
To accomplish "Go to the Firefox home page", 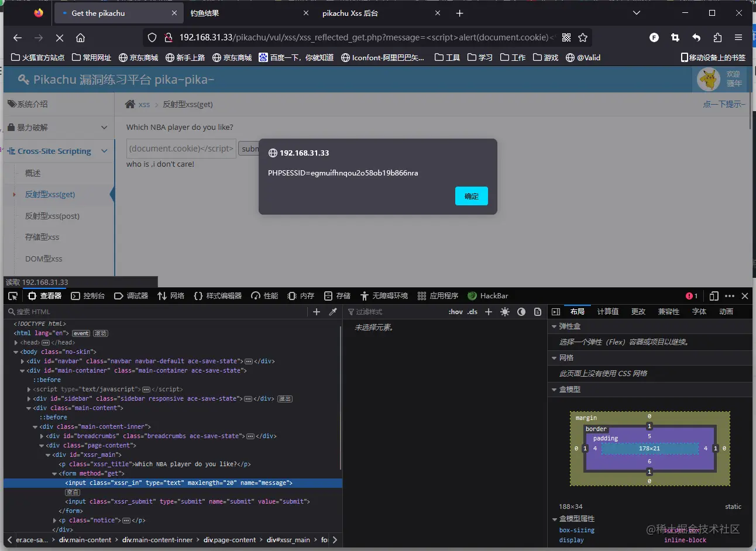I will tap(81, 37).
